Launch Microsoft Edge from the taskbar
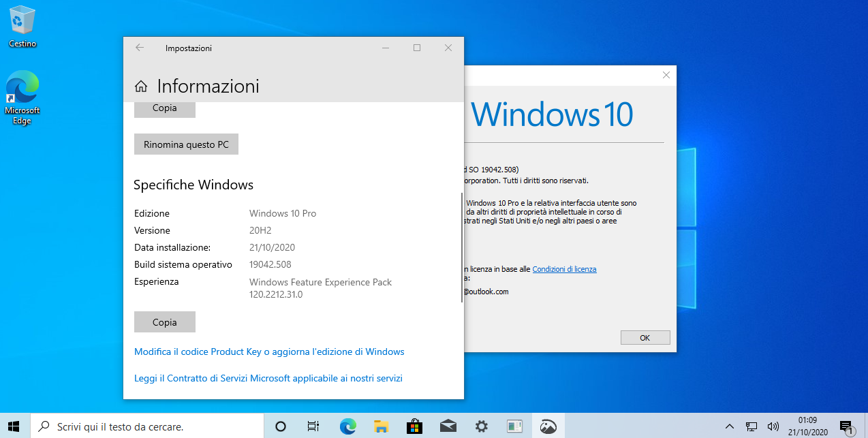 click(x=348, y=426)
